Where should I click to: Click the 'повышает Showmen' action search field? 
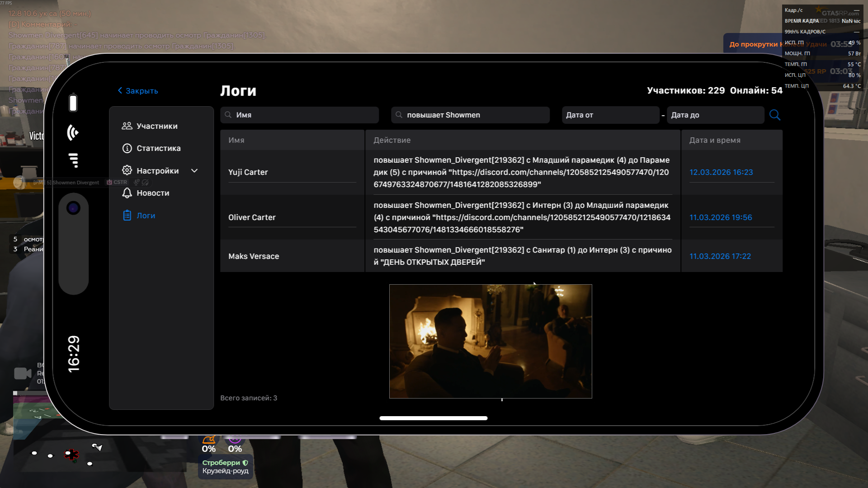point(470,115)
